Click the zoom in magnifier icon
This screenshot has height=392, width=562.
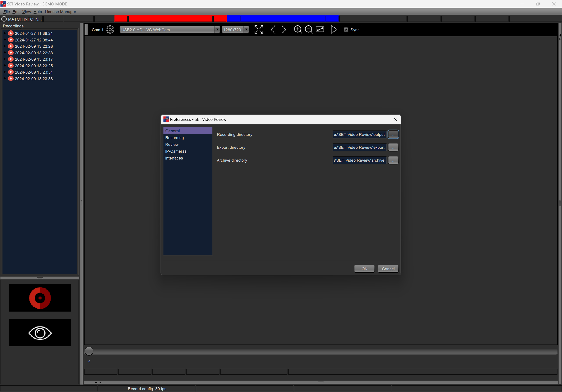[298, 30]
